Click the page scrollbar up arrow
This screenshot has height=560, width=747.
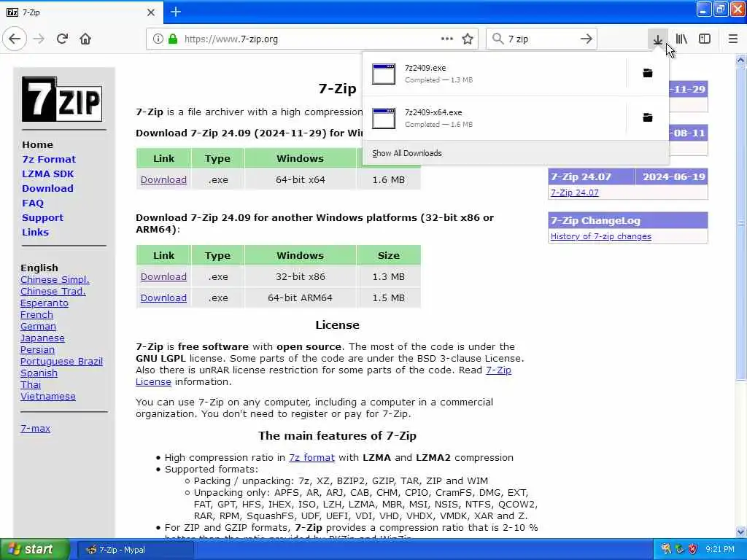[740, 60]
